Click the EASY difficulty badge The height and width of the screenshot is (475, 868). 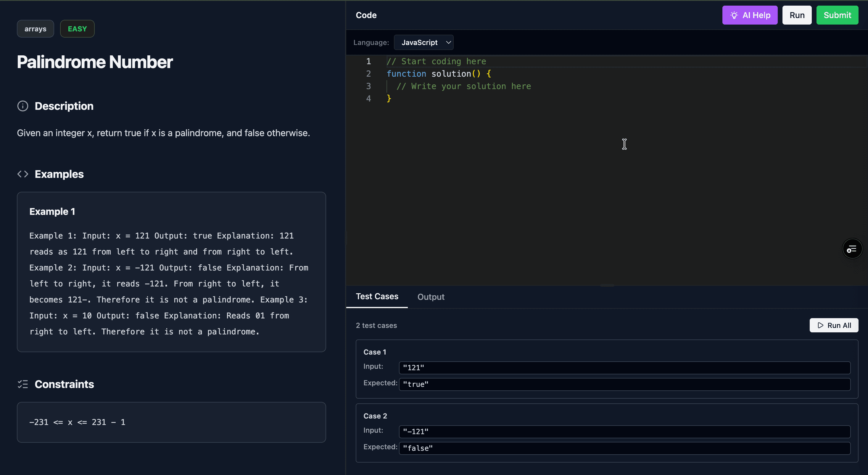pyautogui.click(x=77, y=29)
